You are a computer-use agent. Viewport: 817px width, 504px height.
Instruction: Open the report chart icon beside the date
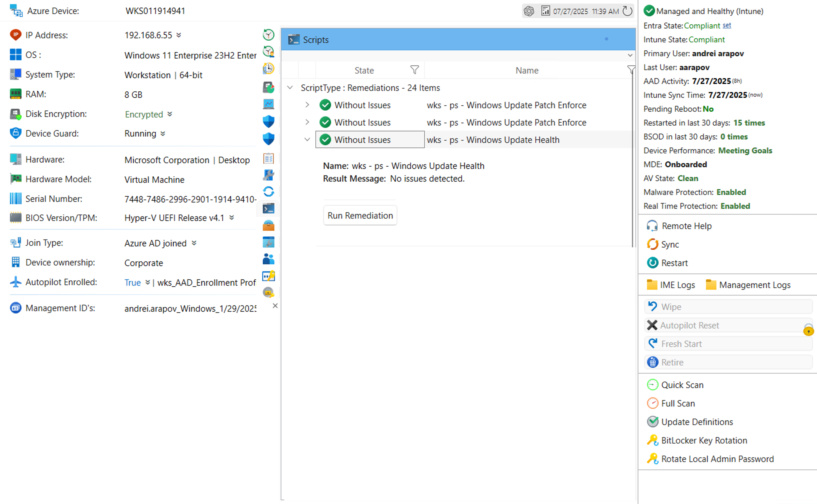546,11
